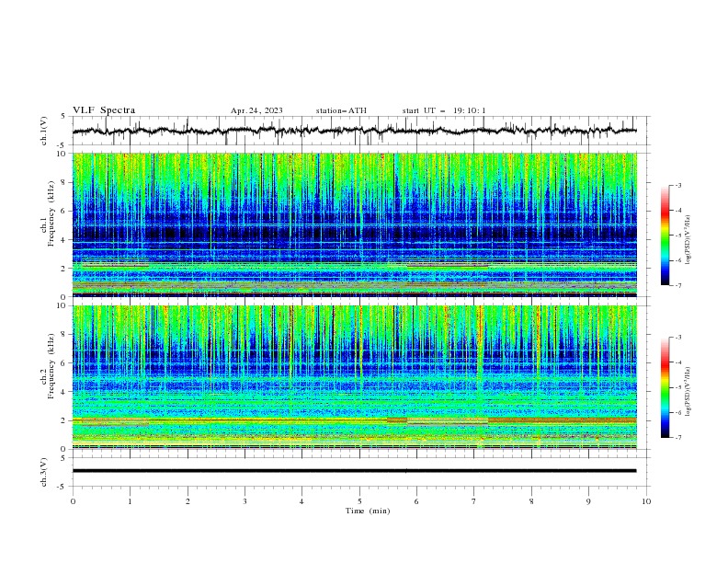This screenshot has height=563, width=728.
Task: Click the ch.2 'Frequency (kHz)' axis label
Action: pos(51,366)
